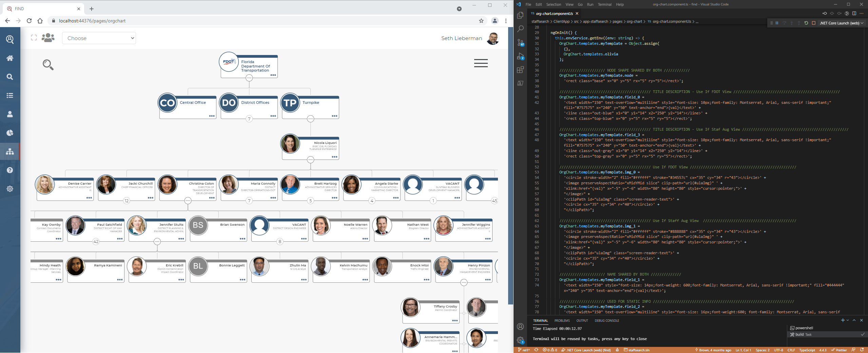Screen dimensions: 868x353
Task: Pause the debugger from debug toolbar
Action: [x=777, y=23]
